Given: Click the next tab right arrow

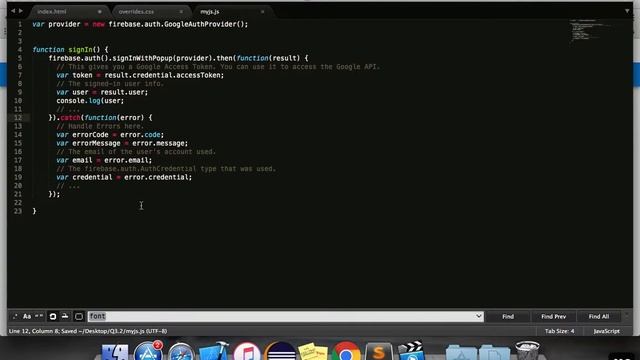Looking at the screenshot, I should 21,11.
